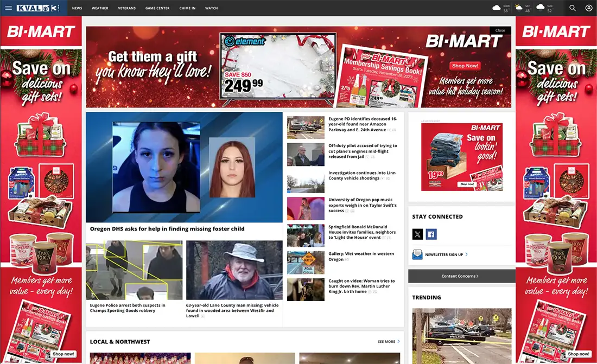Open the Chime In menu

(x=187, y=8)
